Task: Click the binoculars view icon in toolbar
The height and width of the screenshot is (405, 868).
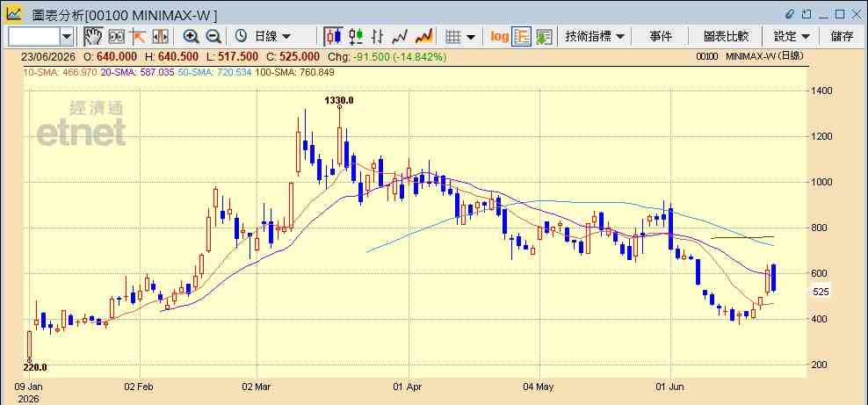Action: coord(116,37)
